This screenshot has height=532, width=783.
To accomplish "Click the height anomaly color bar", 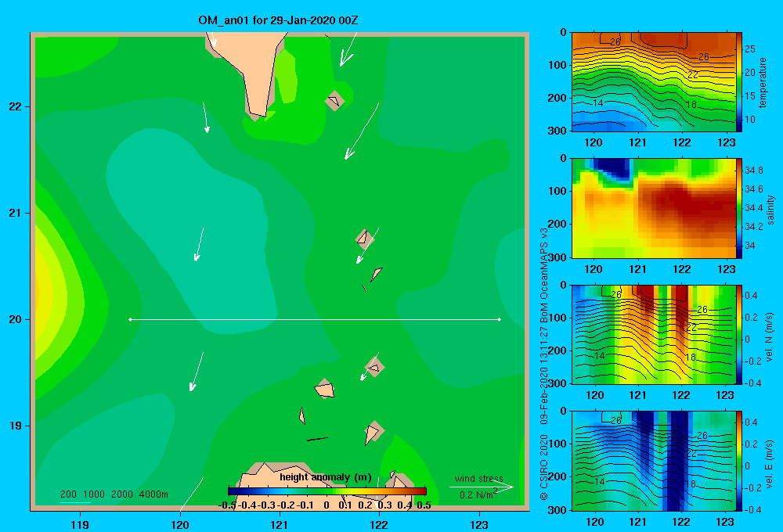I will (327, 491).
